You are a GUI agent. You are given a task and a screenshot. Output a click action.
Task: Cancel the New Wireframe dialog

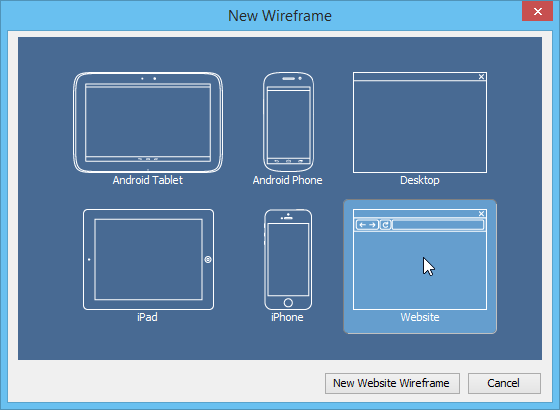pyautogui.click(x=504, y=383)
